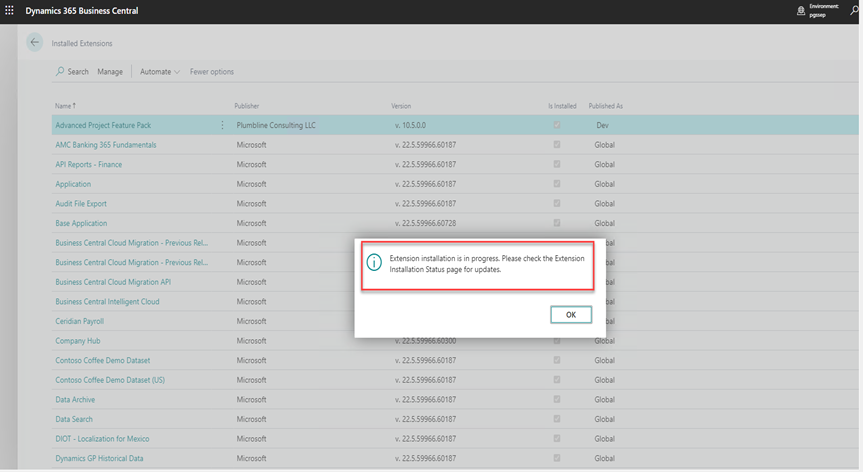Viewport: 863px width, 472px height.
Task: Toggle Is Installed checkbox for Advanced Project Feature Pack
Action: click(557, 125)
